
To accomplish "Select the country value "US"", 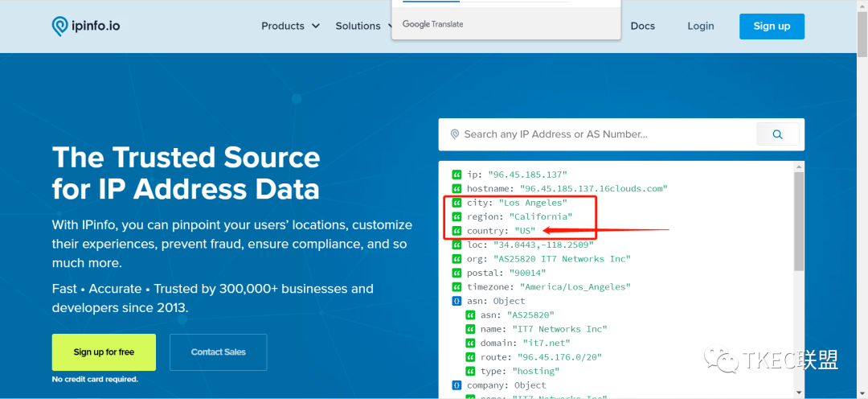I will [x=525, y=231].
